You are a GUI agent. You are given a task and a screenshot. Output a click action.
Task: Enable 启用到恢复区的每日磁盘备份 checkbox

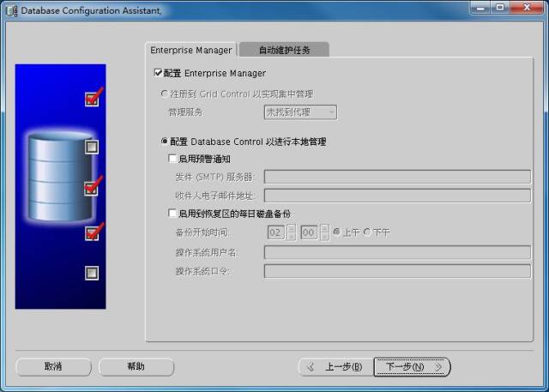pyautogui.click(x=172, y=213)
